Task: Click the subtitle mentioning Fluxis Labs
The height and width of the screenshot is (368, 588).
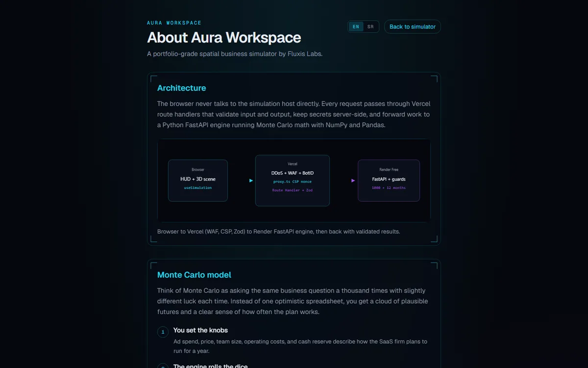Action: coord(235,54)
